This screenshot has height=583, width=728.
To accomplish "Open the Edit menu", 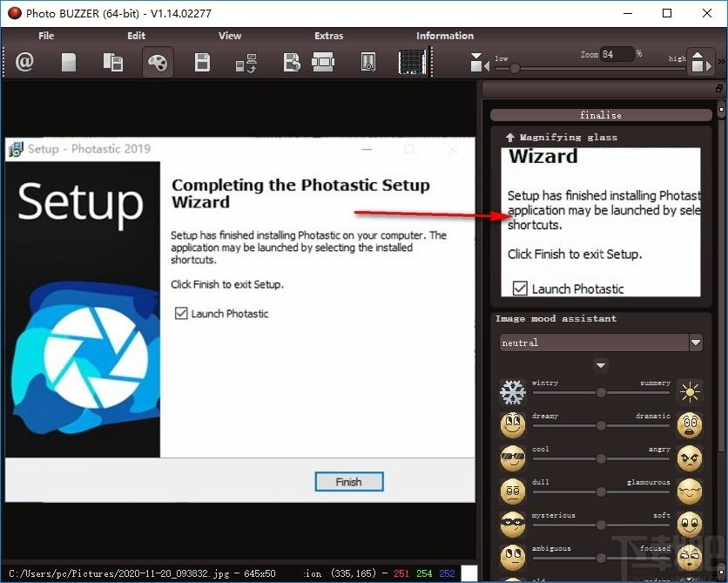I will pos(136,36).
